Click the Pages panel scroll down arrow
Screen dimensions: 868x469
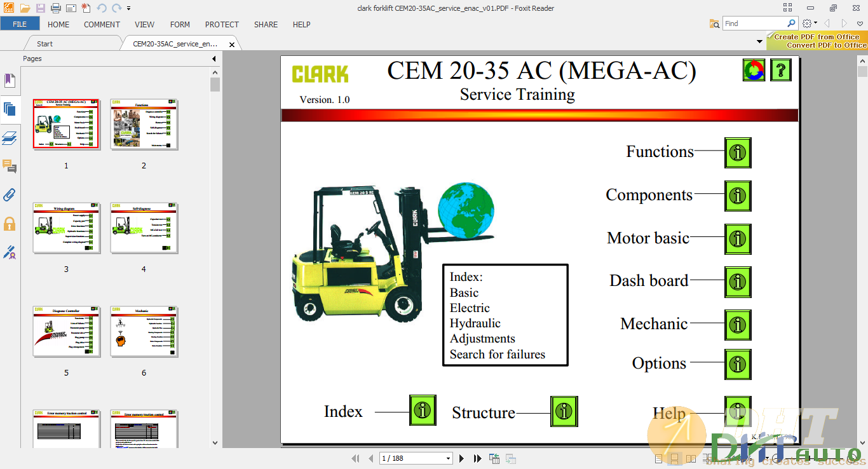(x=215, y=443)
